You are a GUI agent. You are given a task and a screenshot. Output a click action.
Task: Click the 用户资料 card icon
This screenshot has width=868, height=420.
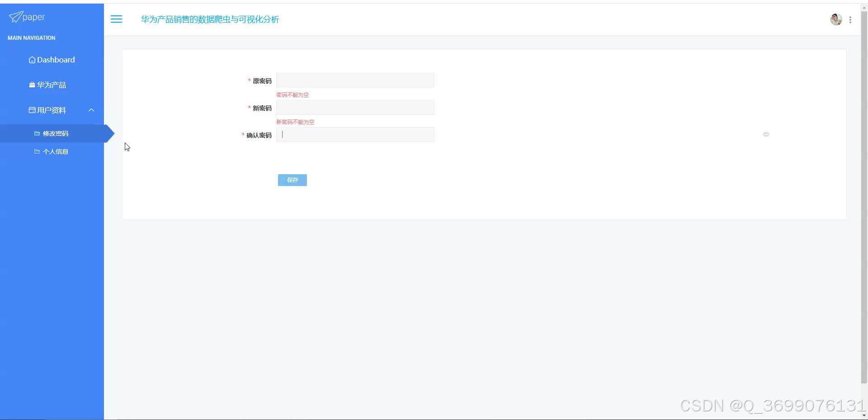pos(32,110)
